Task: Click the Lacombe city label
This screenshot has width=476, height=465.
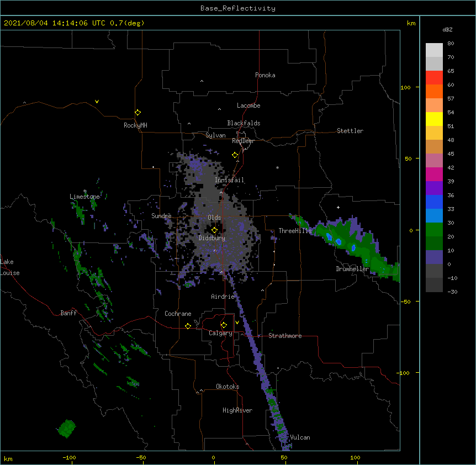Action: pyautogui.click(x=248, y=105)
